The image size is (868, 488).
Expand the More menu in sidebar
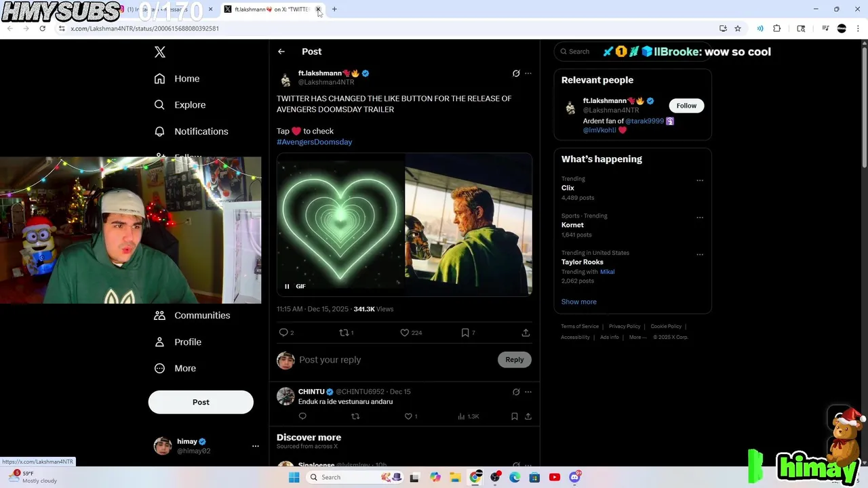click(175, 368)
